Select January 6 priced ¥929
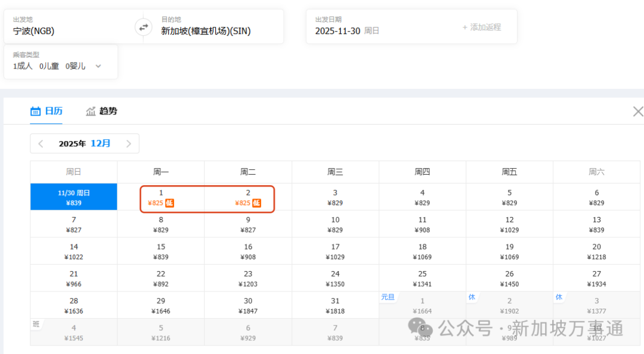 (248, 333)
